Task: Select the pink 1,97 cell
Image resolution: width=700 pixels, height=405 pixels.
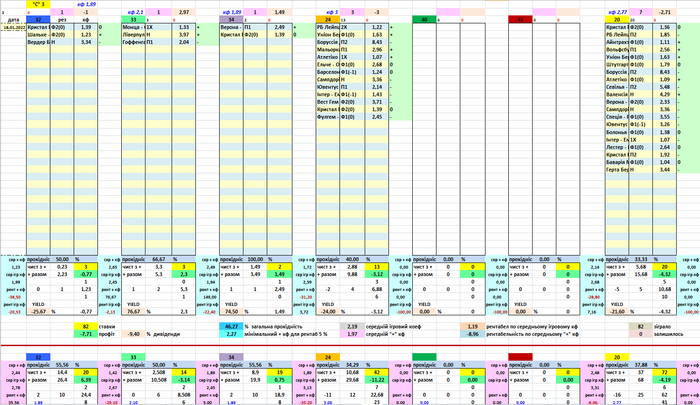Action: point(352,334)
